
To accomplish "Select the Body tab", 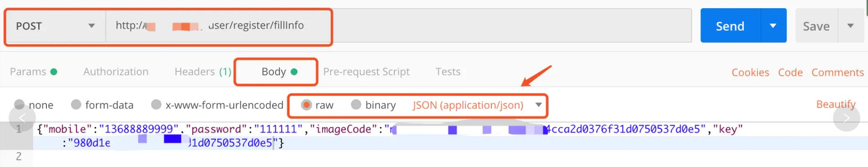I will coord(279,72).
